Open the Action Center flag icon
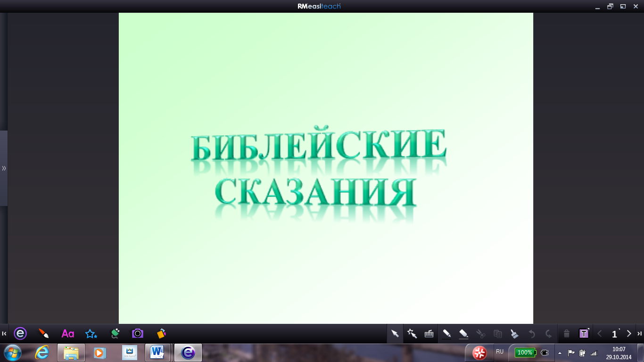Screen dimensions: 644x362 pos(571,353)
